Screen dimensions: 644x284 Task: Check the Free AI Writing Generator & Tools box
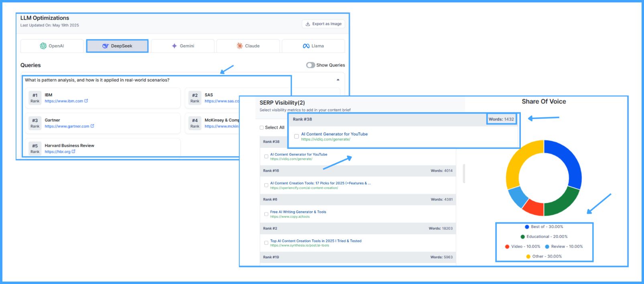click(266, 214)
